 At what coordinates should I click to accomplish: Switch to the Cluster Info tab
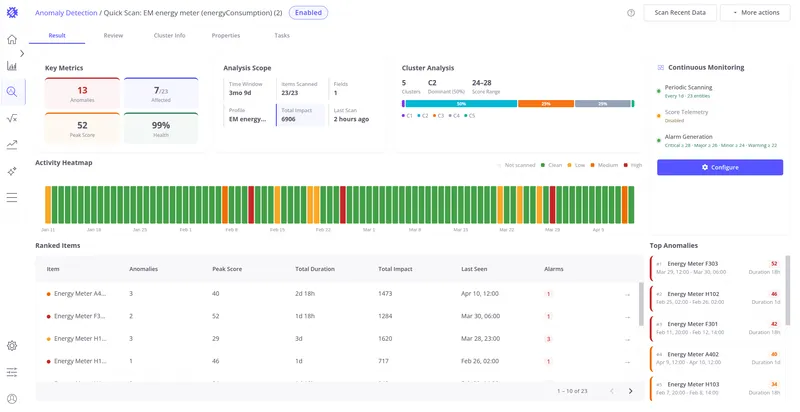tap(169, 36)
